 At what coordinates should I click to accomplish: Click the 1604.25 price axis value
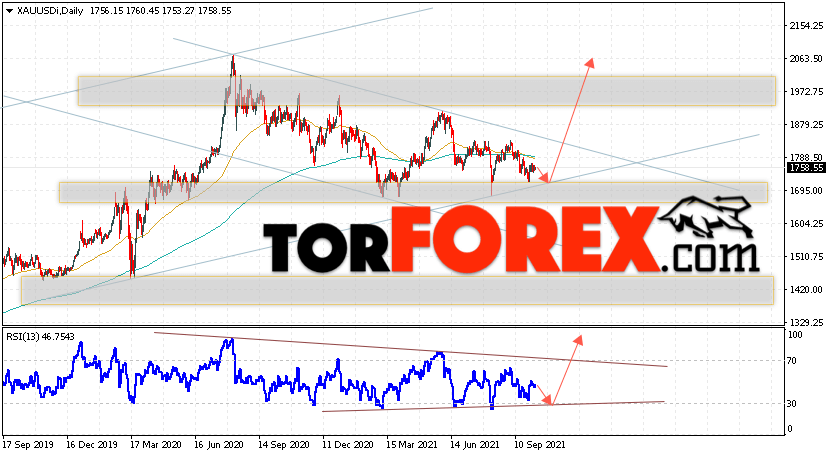(x=806, y=223)
